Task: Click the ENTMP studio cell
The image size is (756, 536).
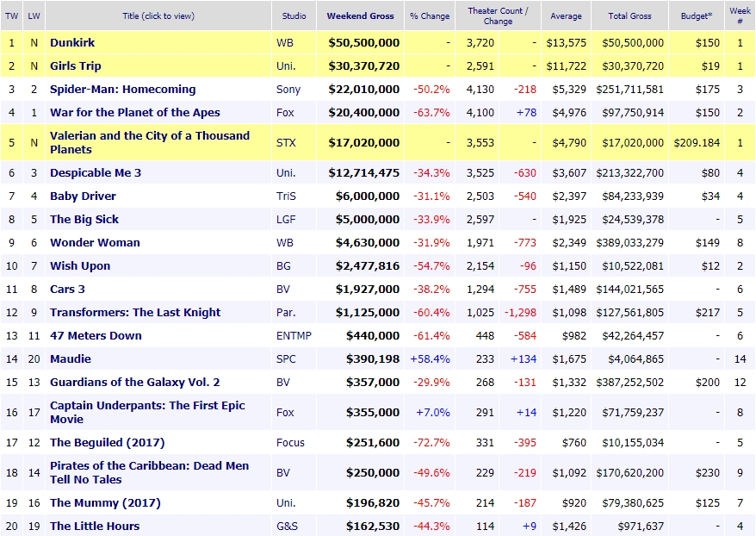Action: (x=294, y=335)
